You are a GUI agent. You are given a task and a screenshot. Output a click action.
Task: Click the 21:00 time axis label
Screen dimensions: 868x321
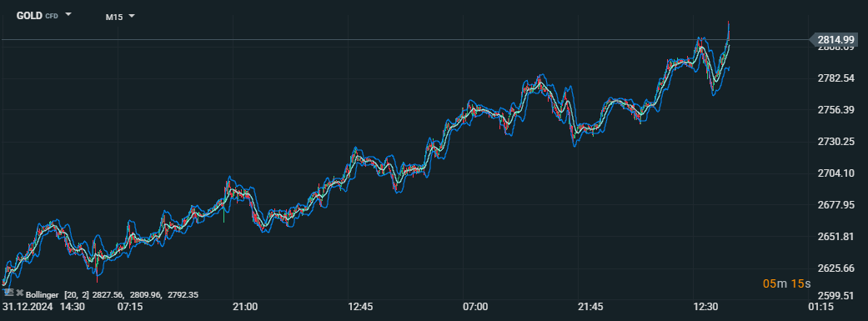click(x=245, y=307)
